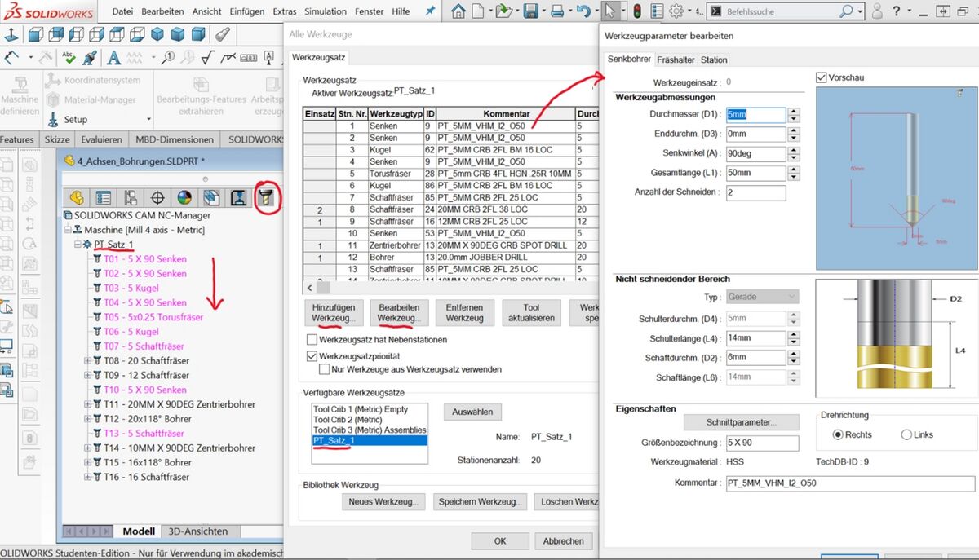The image size is (979, 560).
Task: Select the Links rotation direction radio button
Action: (906, 434)
